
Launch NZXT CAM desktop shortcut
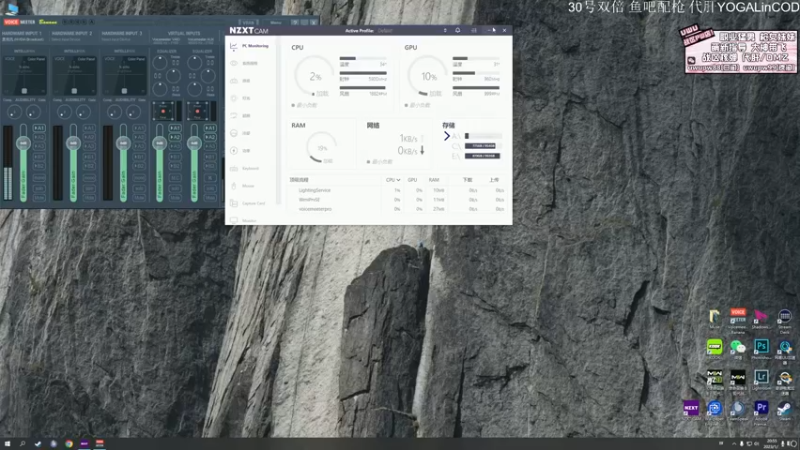click(691, 411)
